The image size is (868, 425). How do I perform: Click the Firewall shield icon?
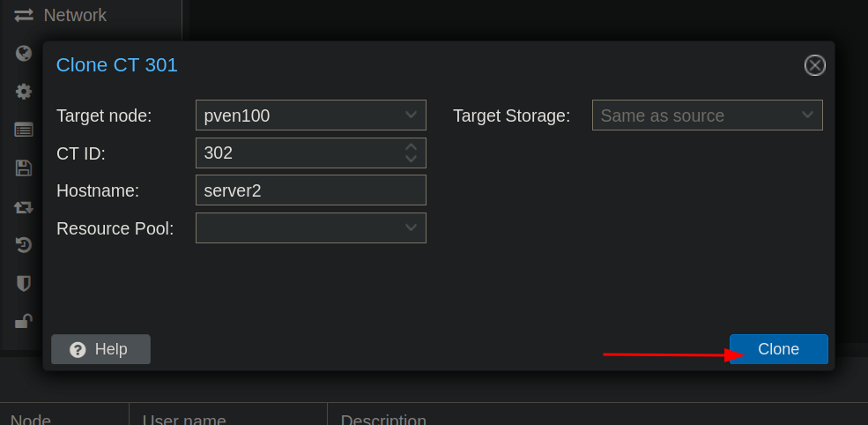[x=24, y=283]
